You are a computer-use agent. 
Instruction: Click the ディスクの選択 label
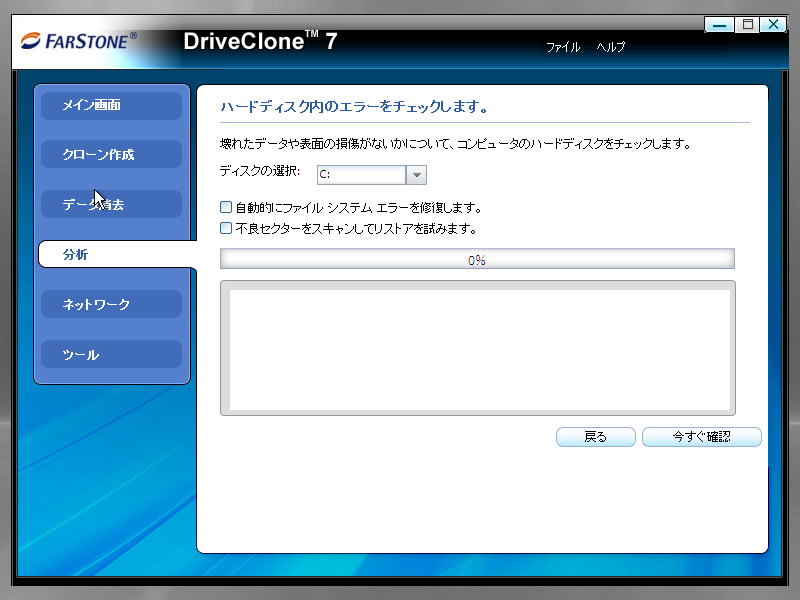point(260,171)
